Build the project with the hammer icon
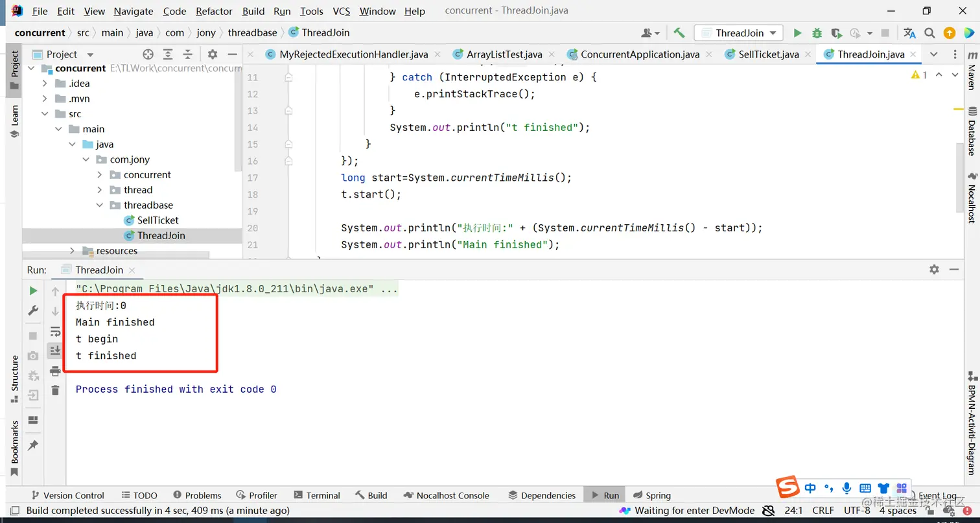The height and width of the screenshot is (523, 980). click(x=679, y=33)
